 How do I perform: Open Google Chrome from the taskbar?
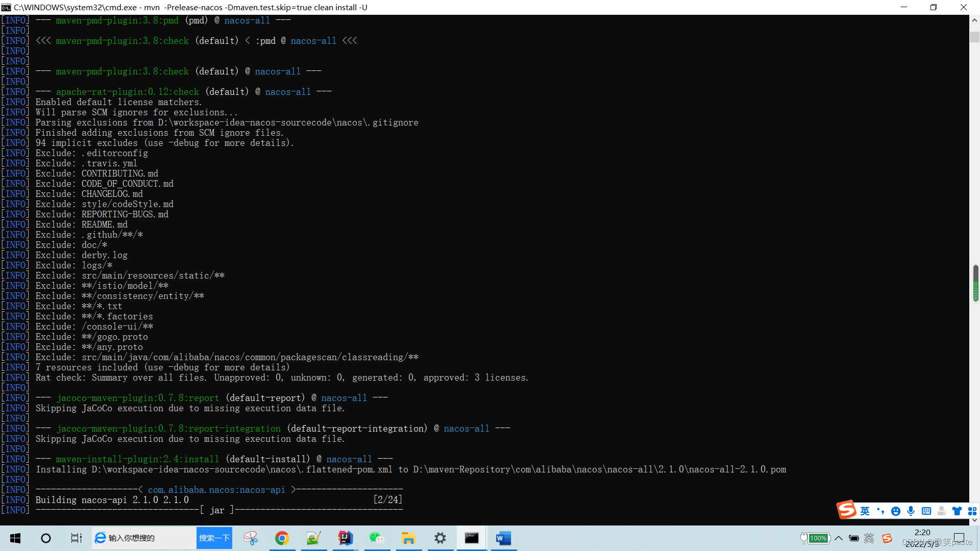point(282,538)
